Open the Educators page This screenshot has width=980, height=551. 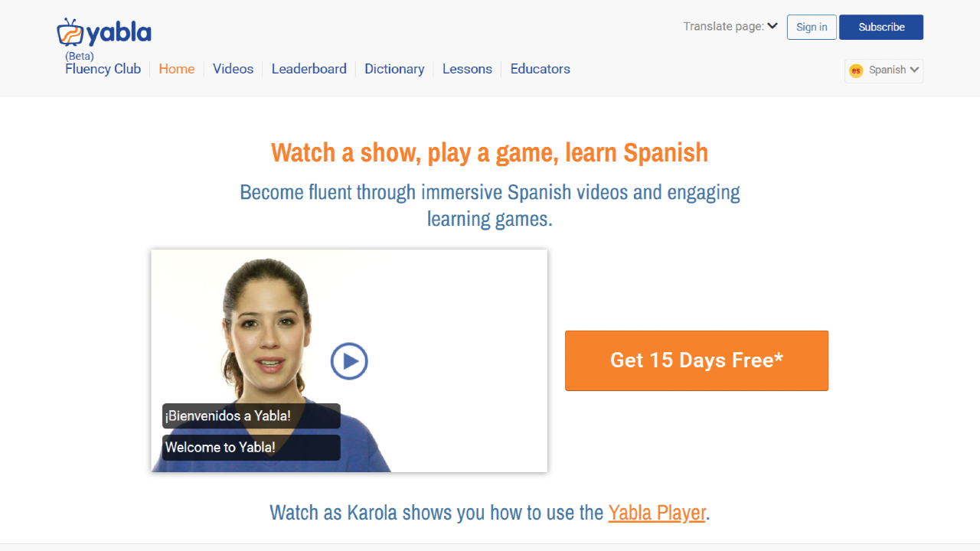pos(541,69)
